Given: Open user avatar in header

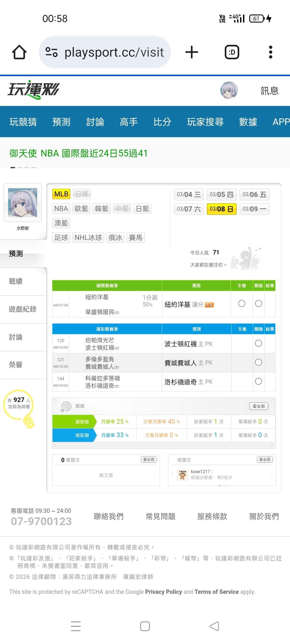Looking at the screenshot, I should click(x=229, y=90).
